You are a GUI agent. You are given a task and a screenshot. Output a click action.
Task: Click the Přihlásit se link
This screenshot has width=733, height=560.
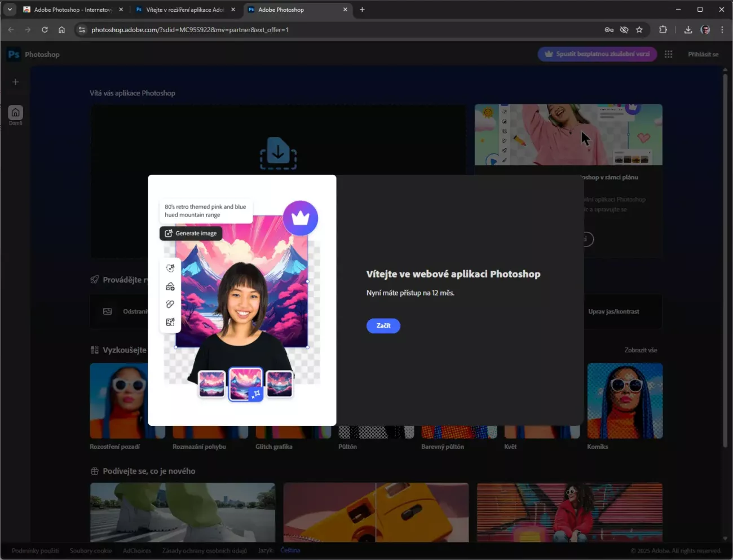point(703,54)
